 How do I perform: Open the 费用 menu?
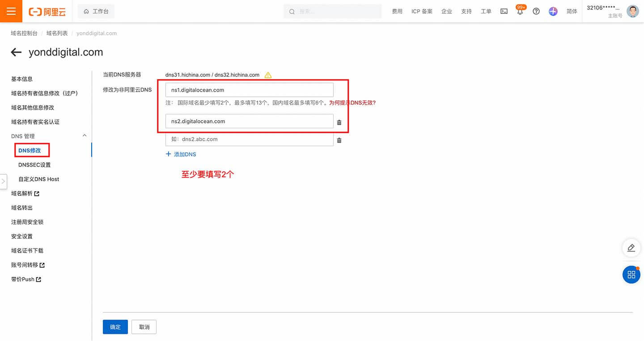(x=397, y=11)
